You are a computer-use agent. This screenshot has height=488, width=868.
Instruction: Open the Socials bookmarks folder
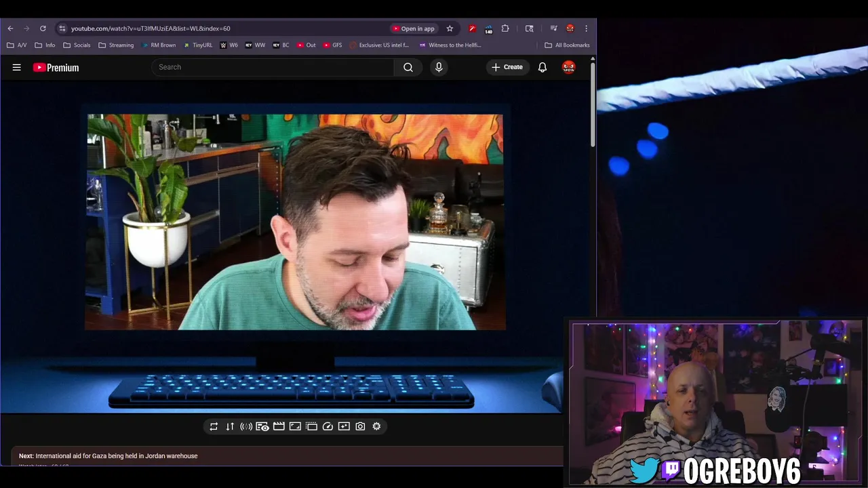click(77, 45)
